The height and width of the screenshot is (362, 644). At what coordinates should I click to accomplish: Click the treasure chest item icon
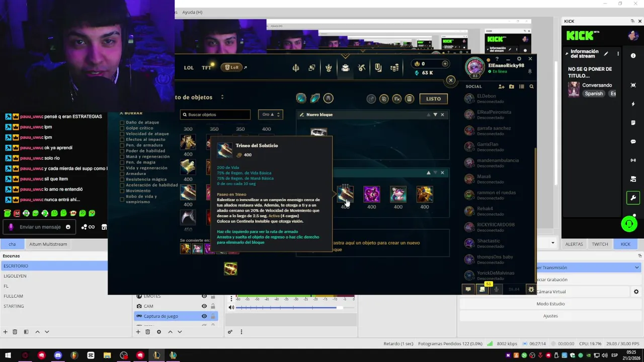pyautogui.click(x=230, y=269)
